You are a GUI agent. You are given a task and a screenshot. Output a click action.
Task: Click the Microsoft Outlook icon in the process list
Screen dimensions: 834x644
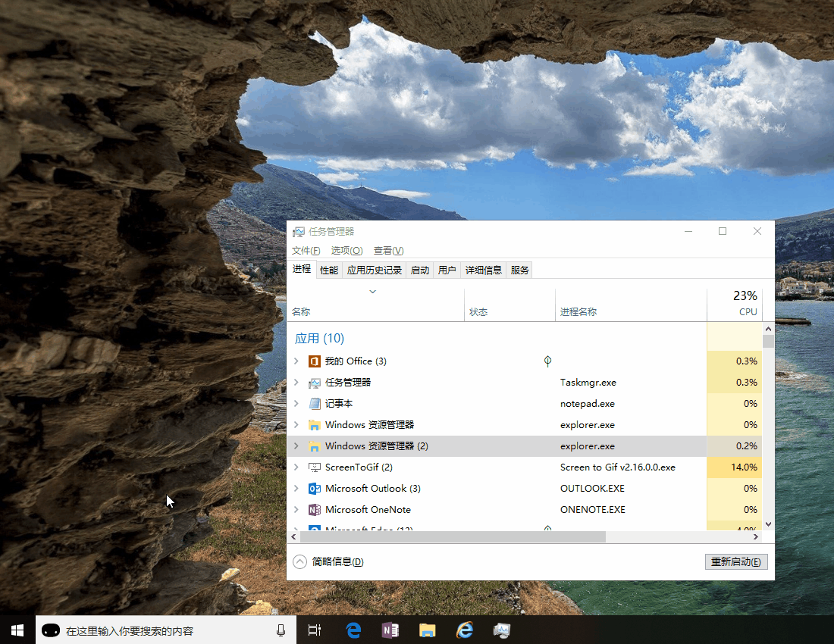coord(315,489)
